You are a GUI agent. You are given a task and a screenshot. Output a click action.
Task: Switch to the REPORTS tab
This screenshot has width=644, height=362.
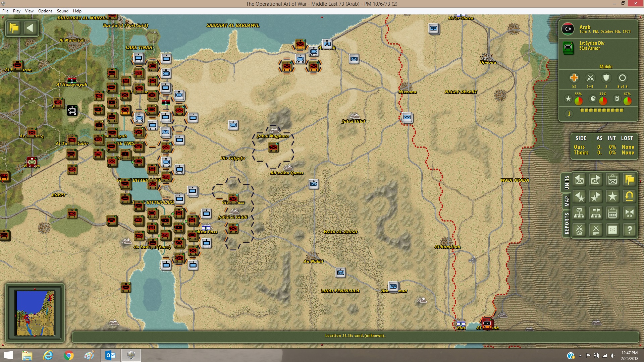tap(567, 223)
